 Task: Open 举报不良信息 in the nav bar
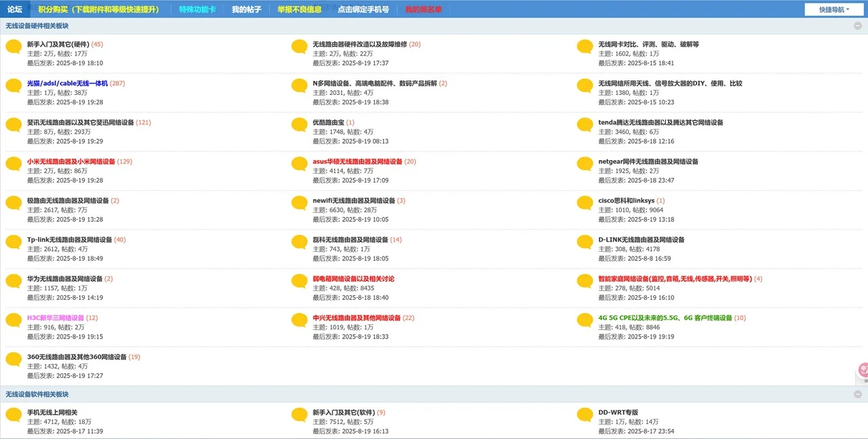(x=300, y=9)
